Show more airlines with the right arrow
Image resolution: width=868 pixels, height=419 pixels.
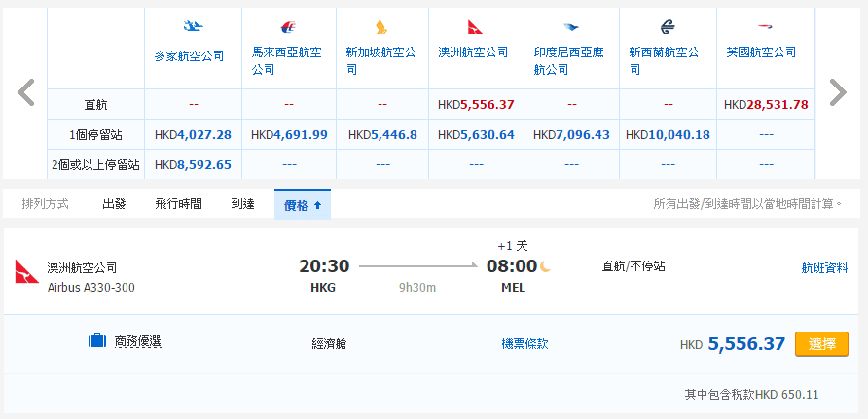click(837, 92)
